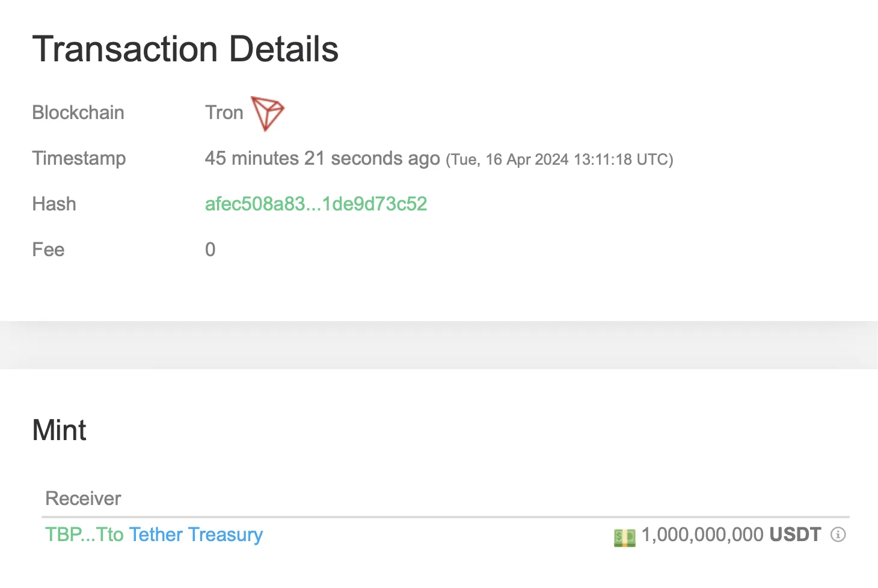The image size is (878, 588).
Task: Click the gray divider band between sections
Action: coord(439,345)
